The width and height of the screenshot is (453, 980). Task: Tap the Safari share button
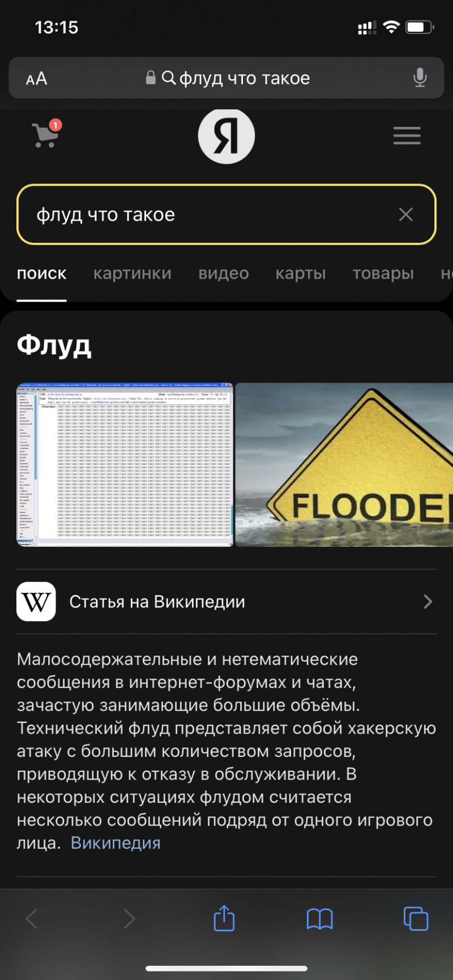[x=224, y=918]
